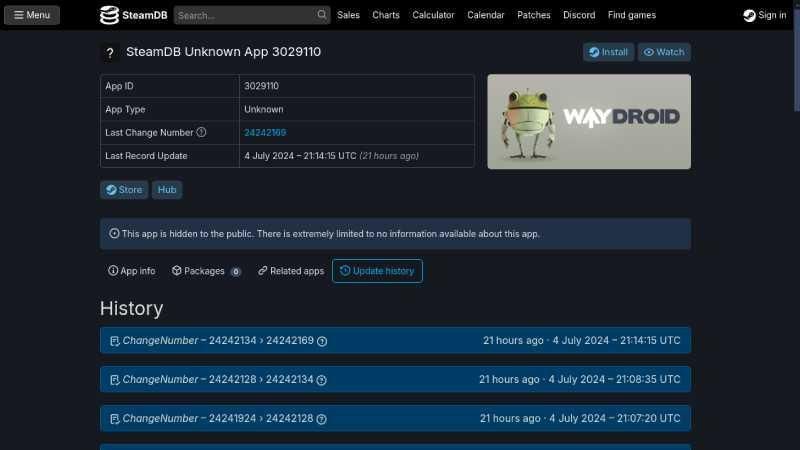The height and width of the screenshot is (450, 800).
Task: Click into the Search input field
Action: (x=245, y=15)
